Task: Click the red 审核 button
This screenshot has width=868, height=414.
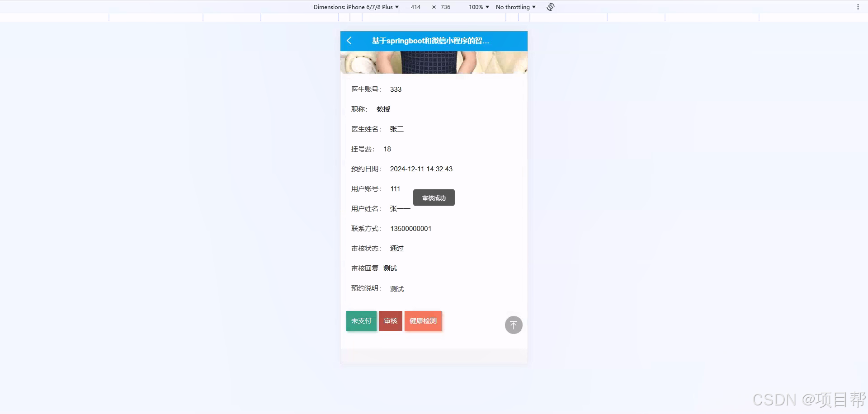Action: (390, 321)
